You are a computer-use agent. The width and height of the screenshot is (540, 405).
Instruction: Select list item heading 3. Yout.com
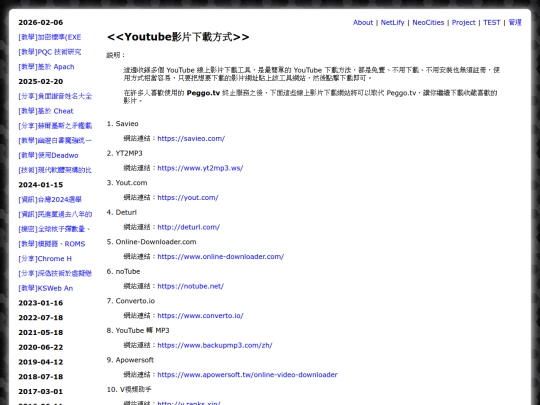tap(127, 183)
